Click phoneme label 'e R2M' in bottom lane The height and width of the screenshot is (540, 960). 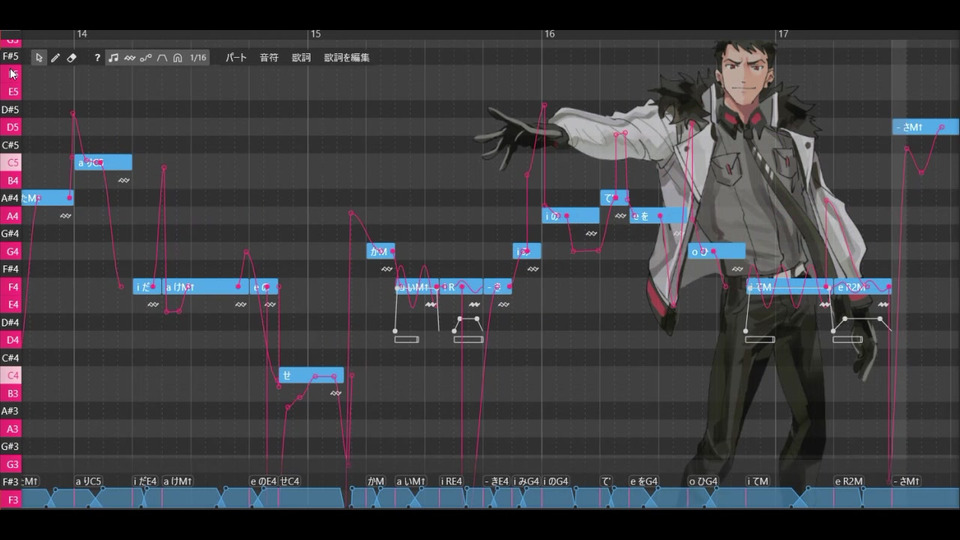click(849, 481)
